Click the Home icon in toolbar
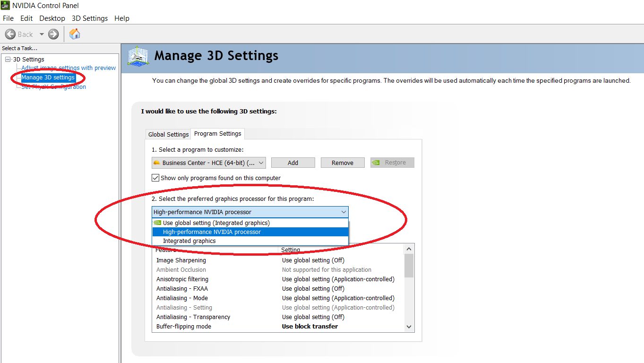 (x=75, y=34)
